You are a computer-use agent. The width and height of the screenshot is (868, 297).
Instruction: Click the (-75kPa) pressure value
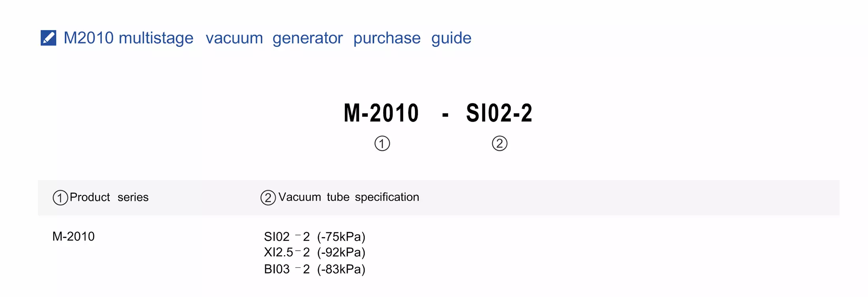[341, 237]
